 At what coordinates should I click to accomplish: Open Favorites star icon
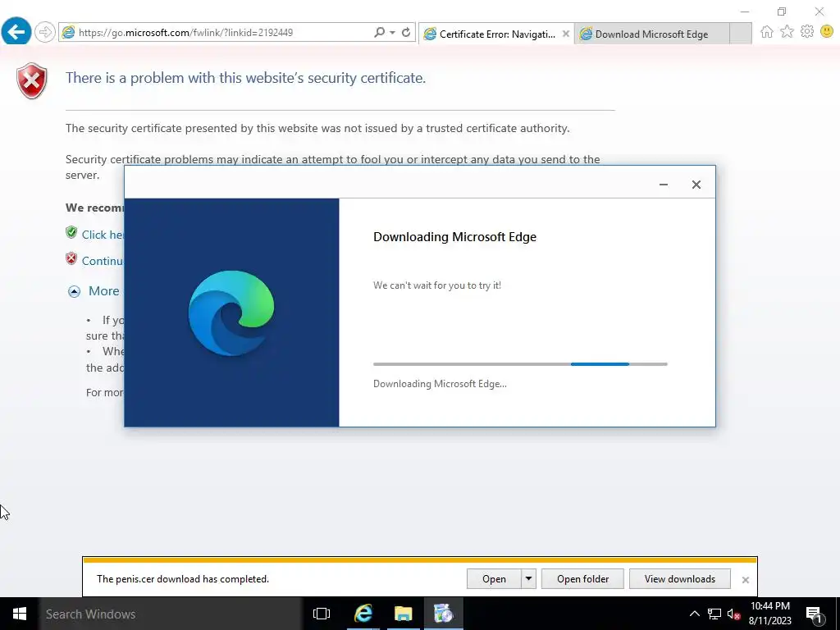click(787, 32)
